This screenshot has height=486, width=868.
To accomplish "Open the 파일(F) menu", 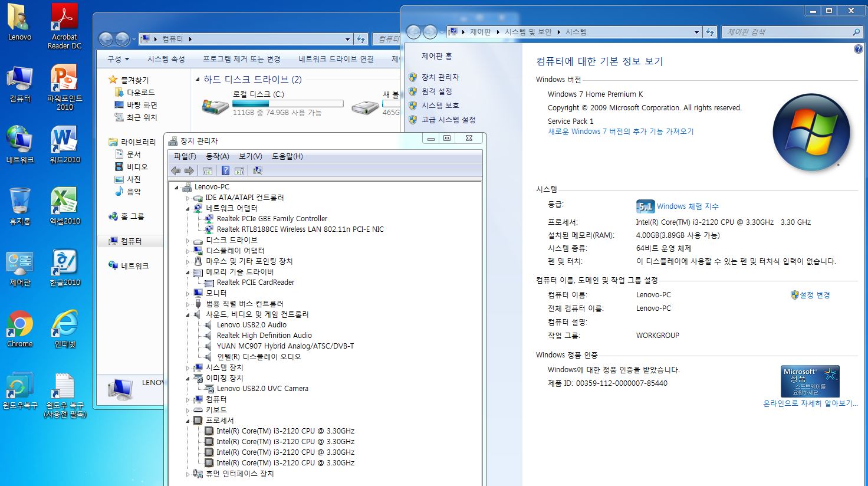I will pos(185,156).
